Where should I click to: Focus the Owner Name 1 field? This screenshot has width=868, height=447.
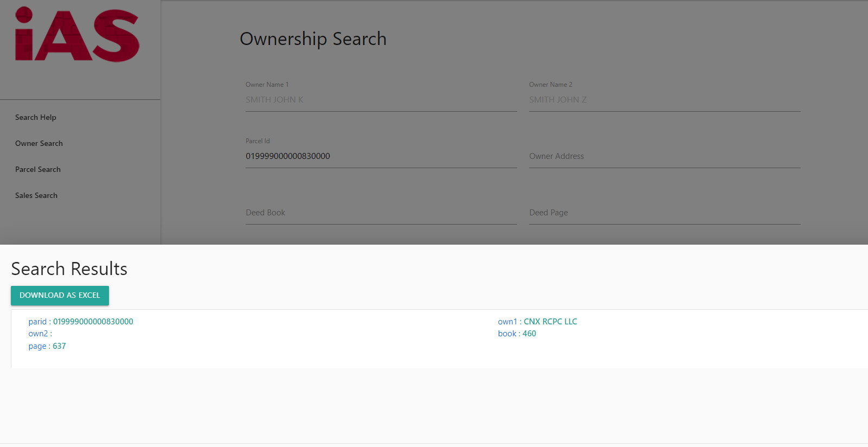[x=381, y=100]
